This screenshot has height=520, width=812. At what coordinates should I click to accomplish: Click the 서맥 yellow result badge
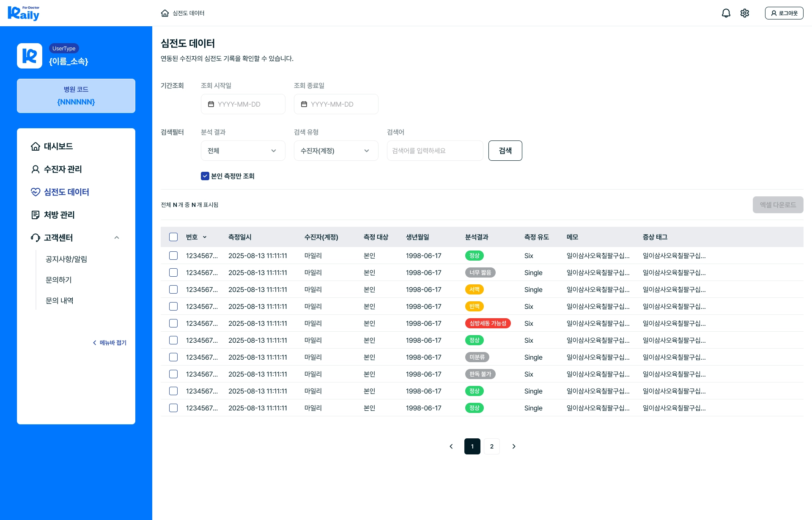[474, 289]
